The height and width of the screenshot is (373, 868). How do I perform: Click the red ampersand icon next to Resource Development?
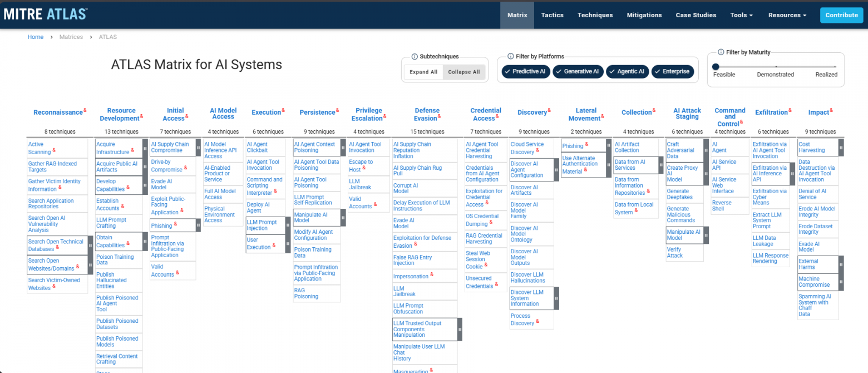pos(141,116)
